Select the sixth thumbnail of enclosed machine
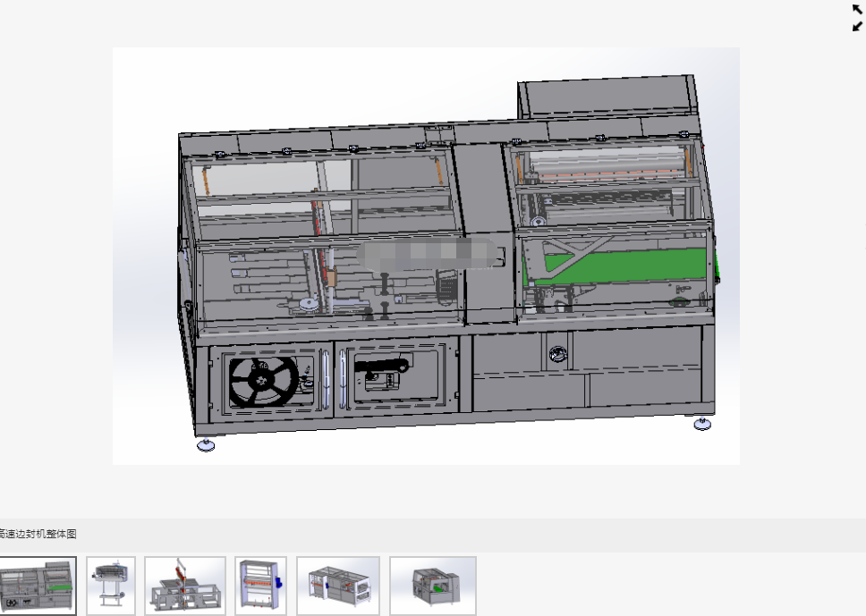The height and width of the screenshot is (616, 866). (433, 586)
